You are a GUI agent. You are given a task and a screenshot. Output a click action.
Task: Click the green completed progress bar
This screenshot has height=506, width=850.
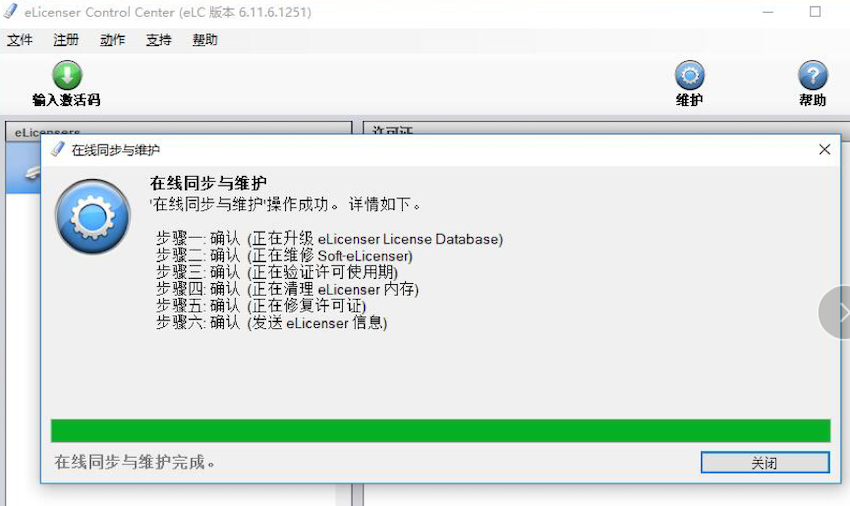click(x=440, y=430)
